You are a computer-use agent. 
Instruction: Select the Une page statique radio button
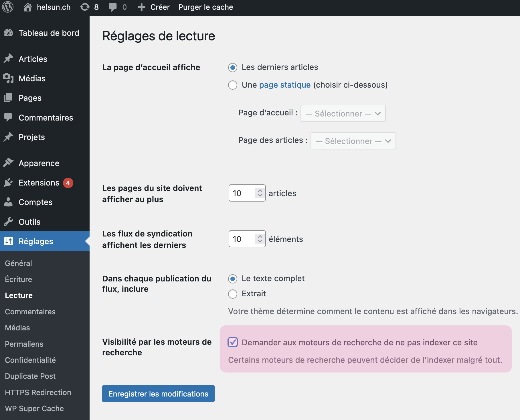[233, 85]
